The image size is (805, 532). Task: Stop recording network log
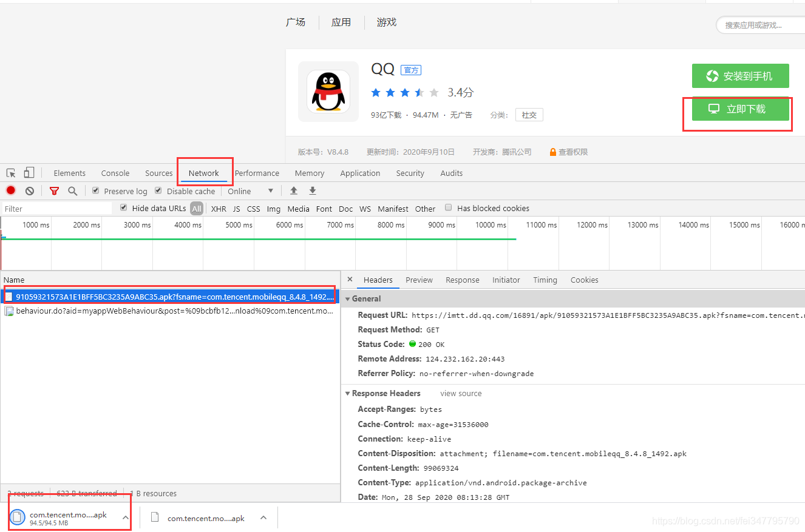(x=11, y=190)
